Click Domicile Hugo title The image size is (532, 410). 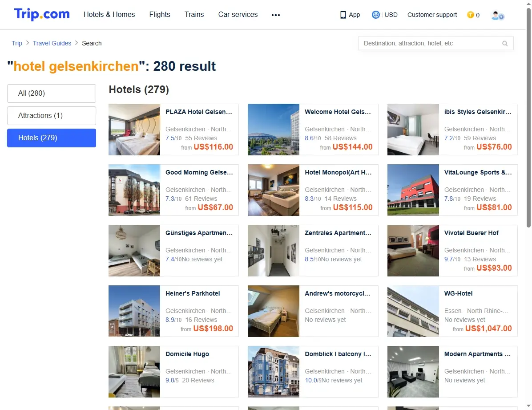(x=187, y=354)
